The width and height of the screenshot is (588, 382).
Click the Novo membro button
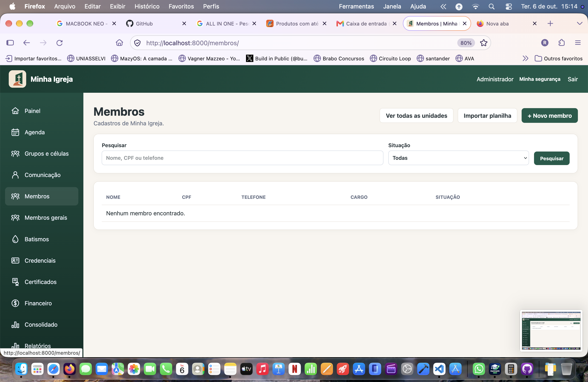[x=549, y=115]
